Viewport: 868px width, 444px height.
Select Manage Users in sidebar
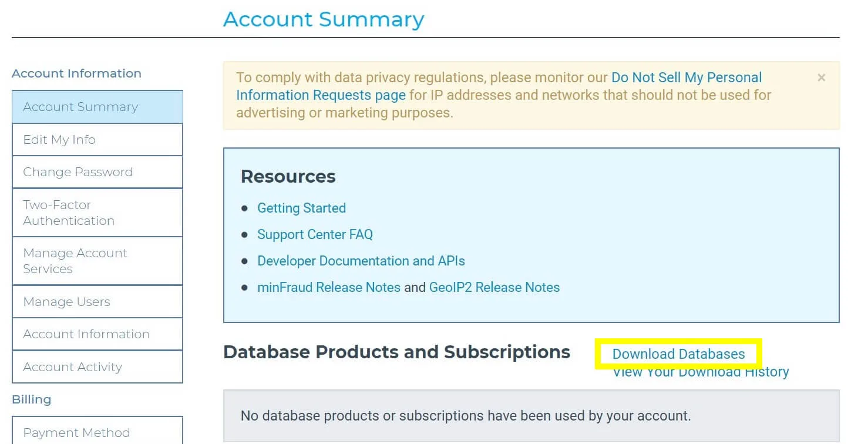tap(97, 302)
